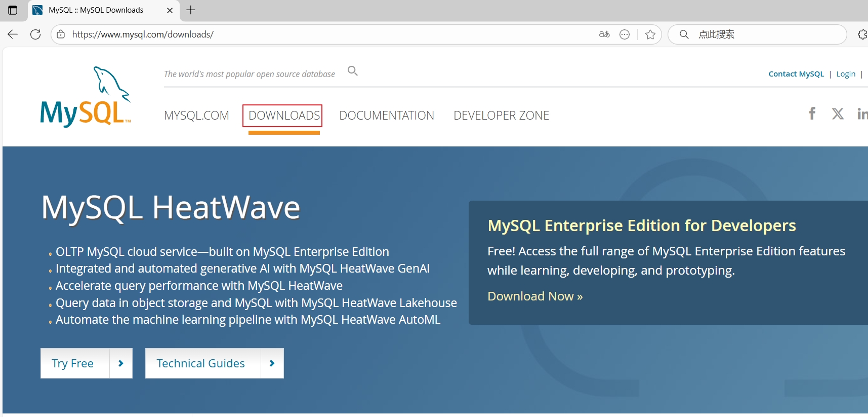
Task: Open the DEVELOPER ZONE menu item
Action: pyautogui.click(x=501, y=116)
